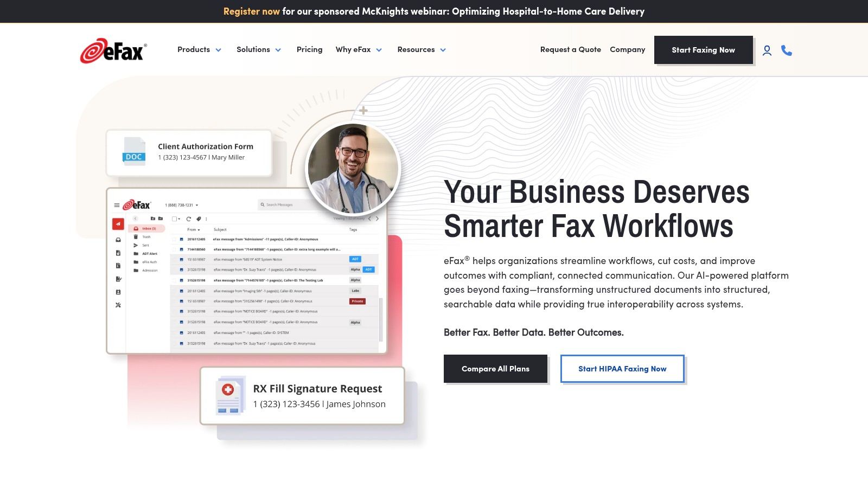Click the search magnifier in Search Messages box
The width and height of the screenshot is (868, 488).
(x=263, y=204)
